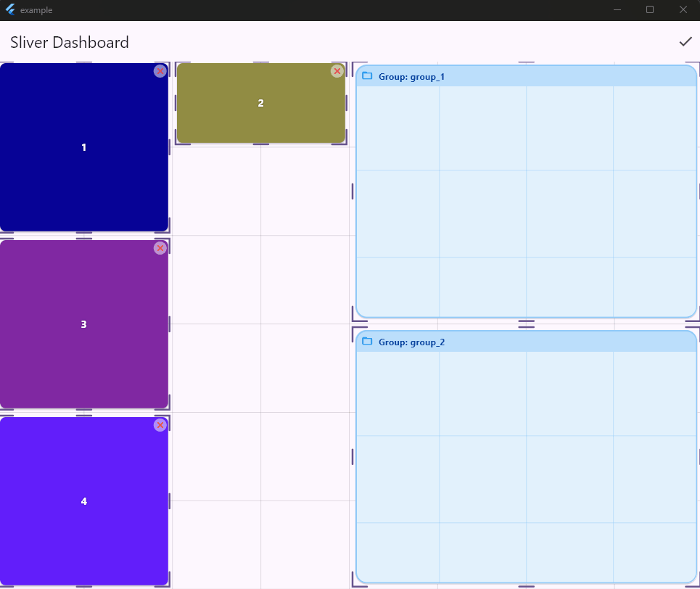Maximize the example window
Image resolution: width=700 pixels, height=589 pixels.
[650, 10]
